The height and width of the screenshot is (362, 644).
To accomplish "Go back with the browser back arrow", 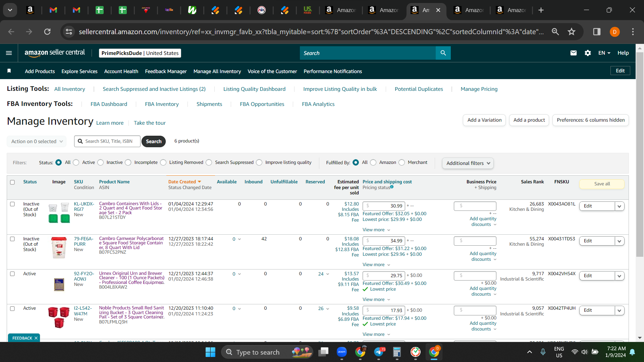I will pyautogui.click(x=11, y=32).
